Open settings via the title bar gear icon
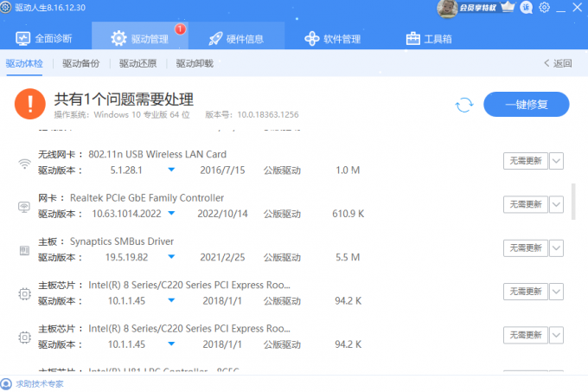This screenshot has width=588, height=392. click(544, 7)
